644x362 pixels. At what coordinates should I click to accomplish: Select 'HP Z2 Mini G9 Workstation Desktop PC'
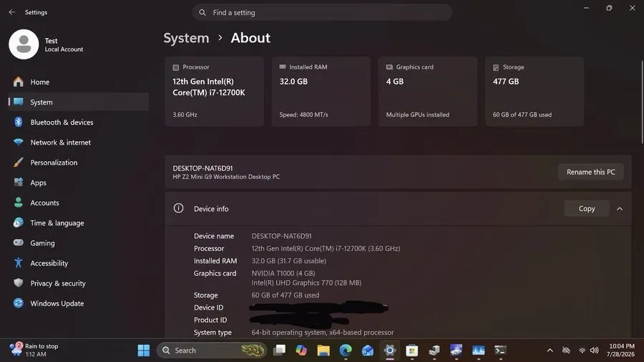click(x=226, y=177)
